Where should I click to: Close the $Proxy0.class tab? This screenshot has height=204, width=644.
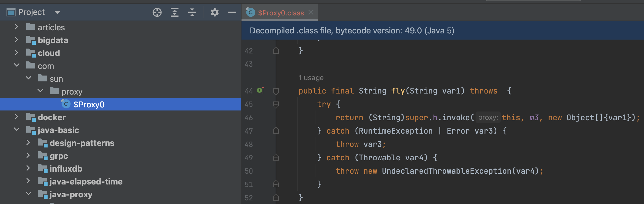tap(311, 12)
